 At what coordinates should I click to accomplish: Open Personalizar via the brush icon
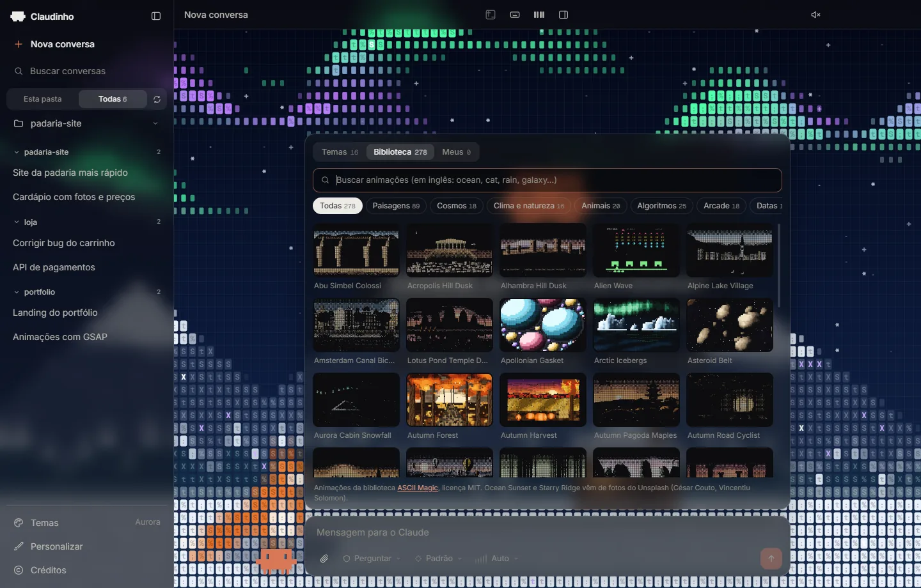click(19, 546)
